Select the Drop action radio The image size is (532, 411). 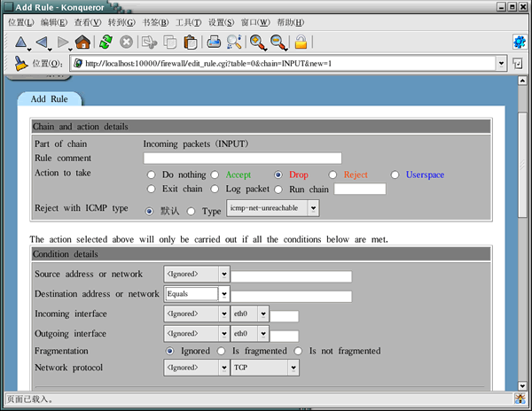point(278,174)
